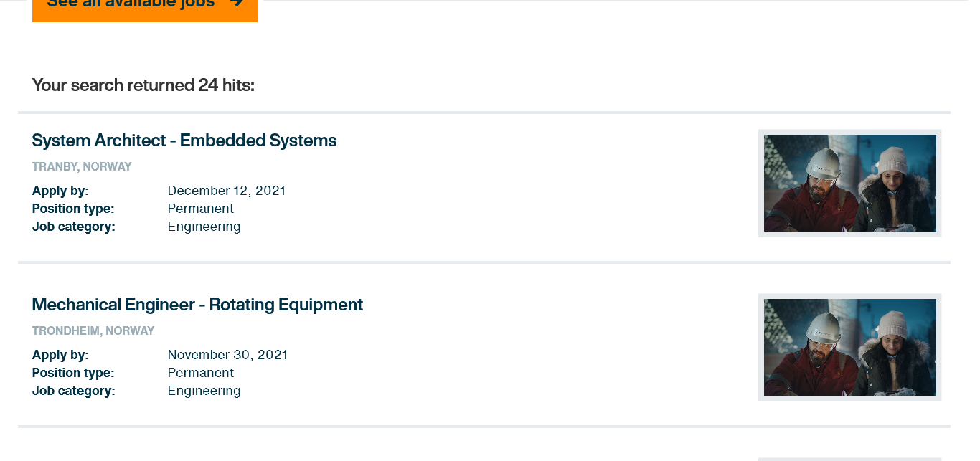
Task: Click the Mechanical Engineer job thumbnail image
Action: pos(849,347)
